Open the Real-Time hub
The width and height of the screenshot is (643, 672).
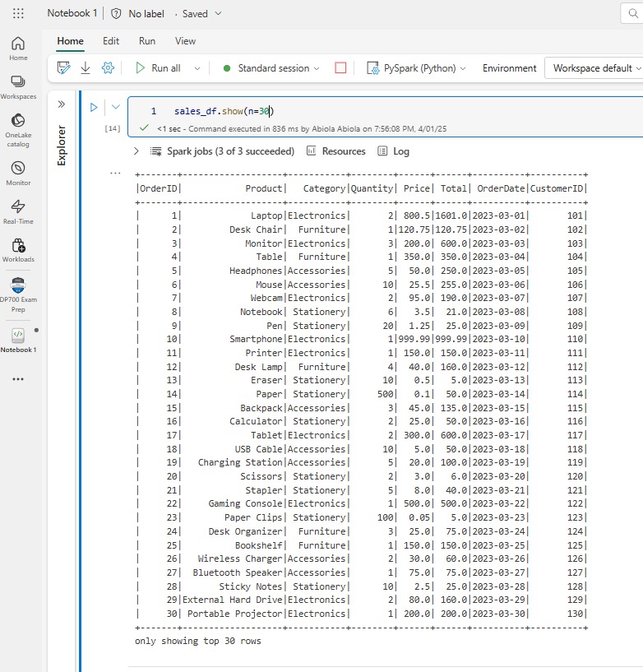(x=18, y=211)
